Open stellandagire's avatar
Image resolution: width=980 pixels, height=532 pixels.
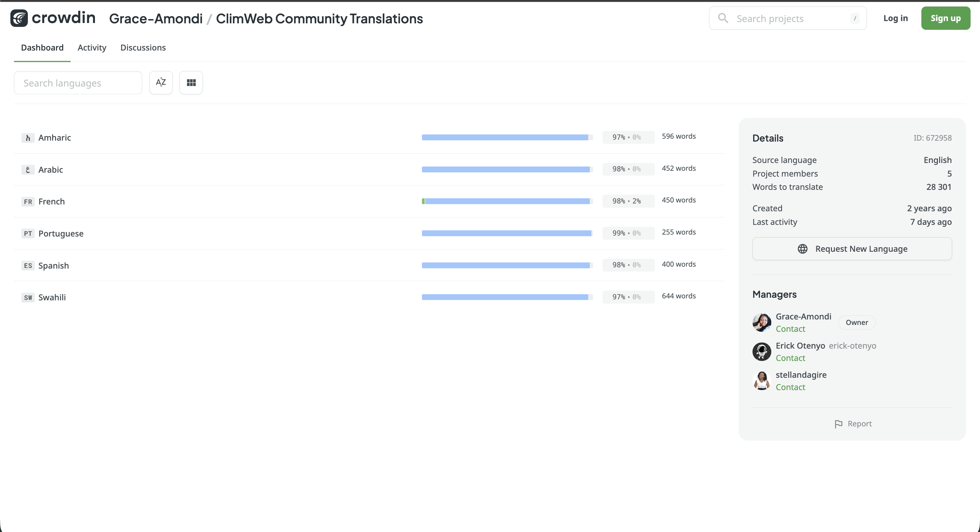pyautogui.click(x=762, y=381)
